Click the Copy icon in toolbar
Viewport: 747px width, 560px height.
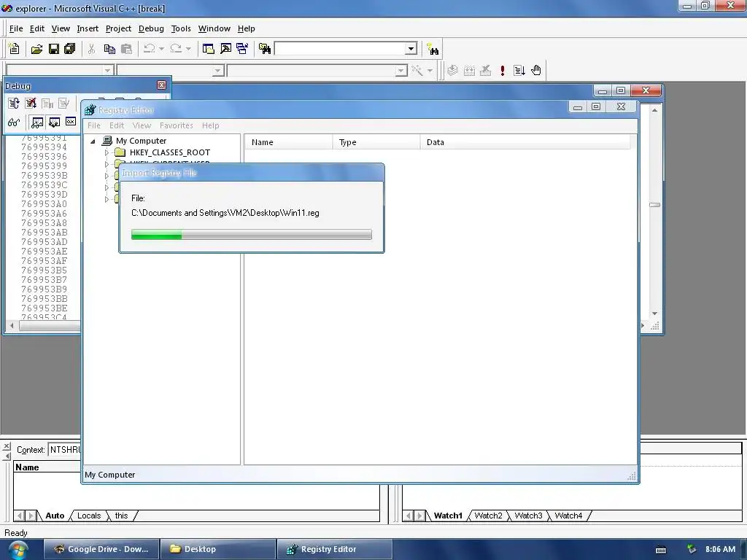point(109,49)
